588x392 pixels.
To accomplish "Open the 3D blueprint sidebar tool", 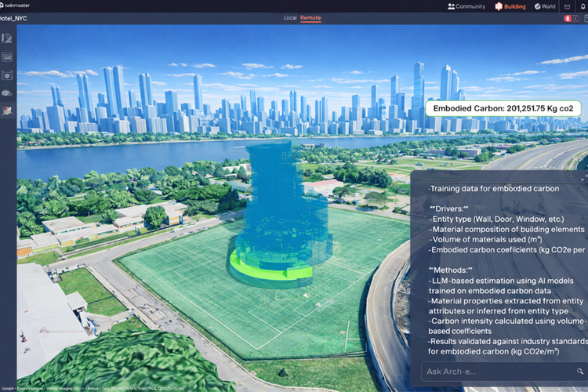I will point(7,75).
